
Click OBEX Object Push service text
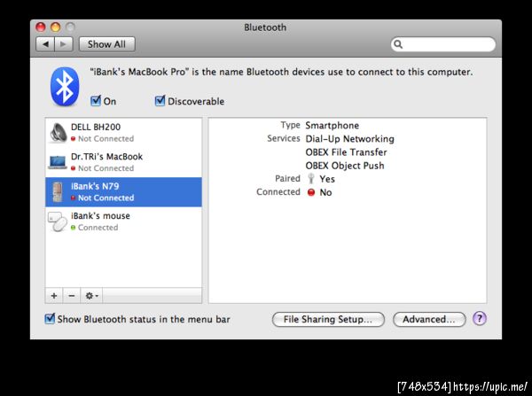pyautogui.click(x=345, y=166)
